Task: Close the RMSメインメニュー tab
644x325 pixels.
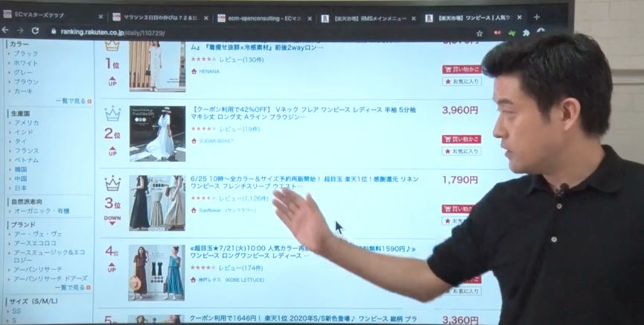Action: pos(414,19)
